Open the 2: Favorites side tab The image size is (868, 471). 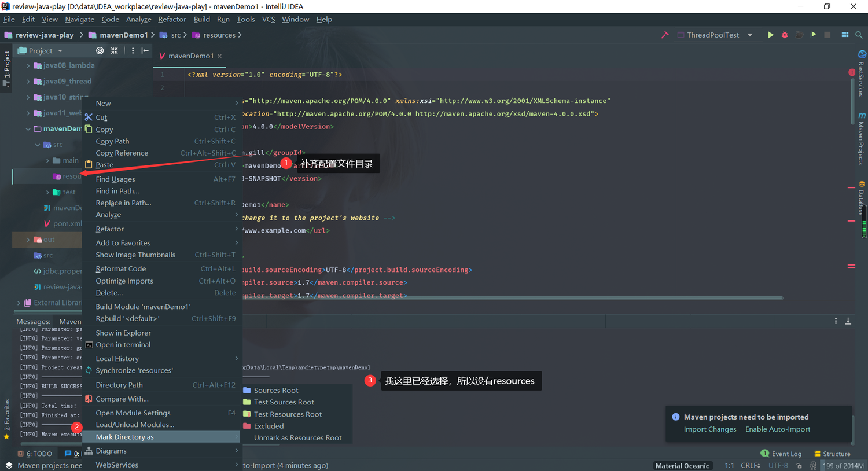click(6, 419)
